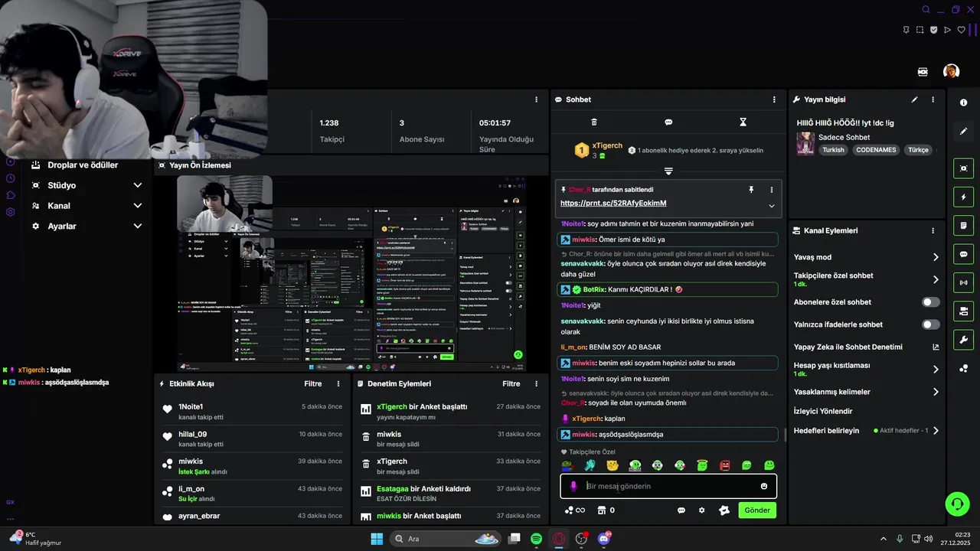Click the speech bubble icon in the chat toolbar
Viewport: 980px width, 551px height.
coord(668,122)
